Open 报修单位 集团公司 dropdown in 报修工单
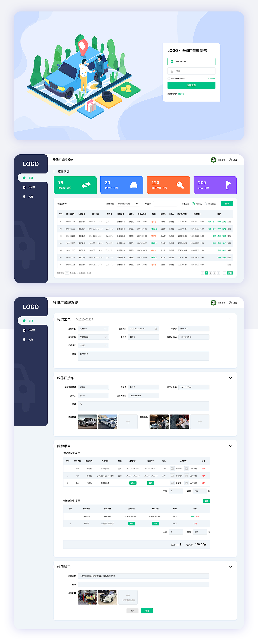This screenshot has height=644, width=258. point(93,329)
